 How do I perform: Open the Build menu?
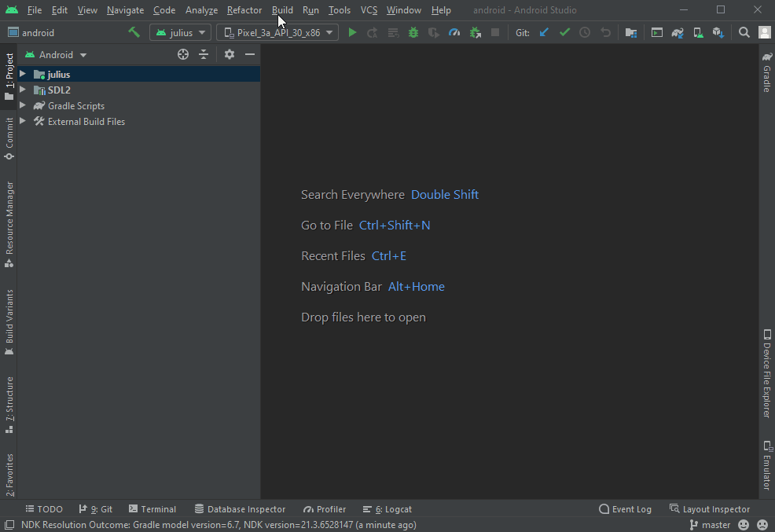(x=282, y=10)
